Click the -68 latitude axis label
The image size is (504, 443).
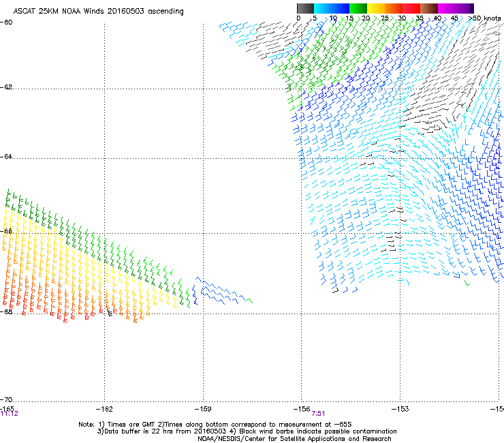pos(6,311)
